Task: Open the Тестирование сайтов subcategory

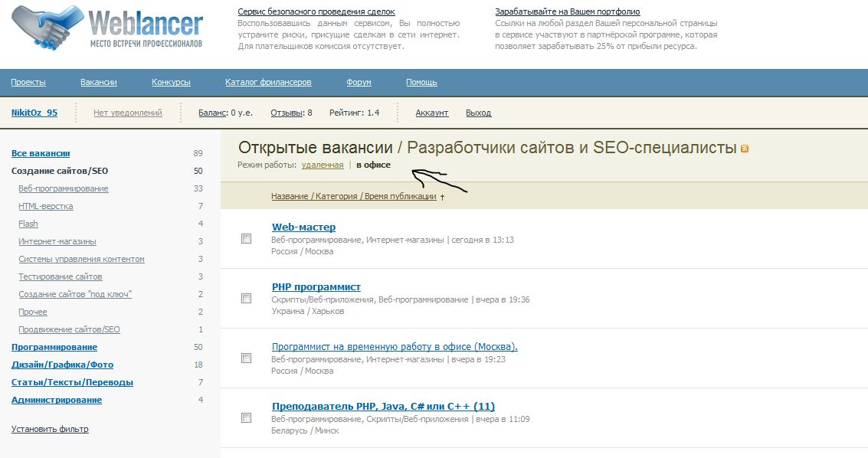Action: 61,276
